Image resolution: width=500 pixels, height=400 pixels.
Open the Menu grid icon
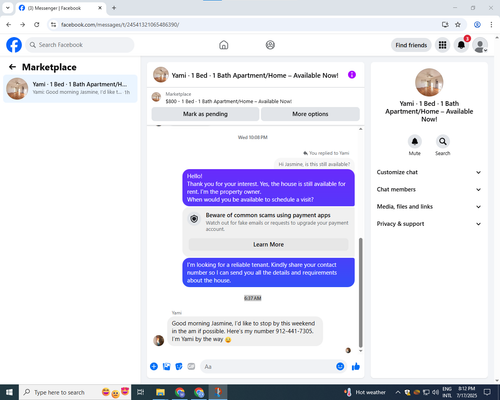(x=442, y=45)
